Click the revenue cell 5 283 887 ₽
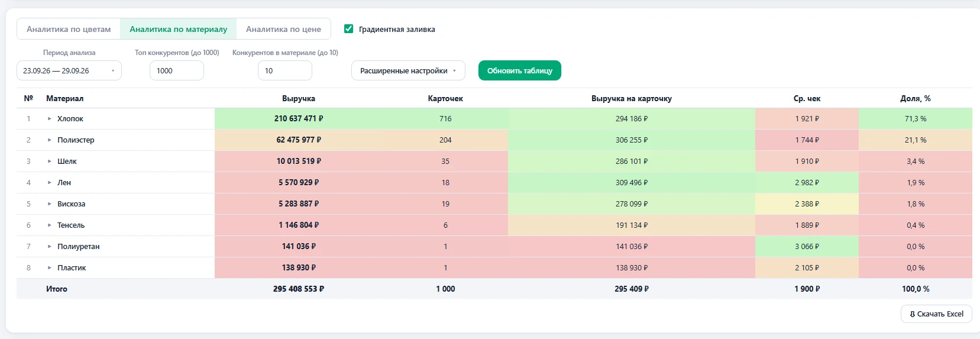This screenshot has height=339, width=980. [299, 204]
